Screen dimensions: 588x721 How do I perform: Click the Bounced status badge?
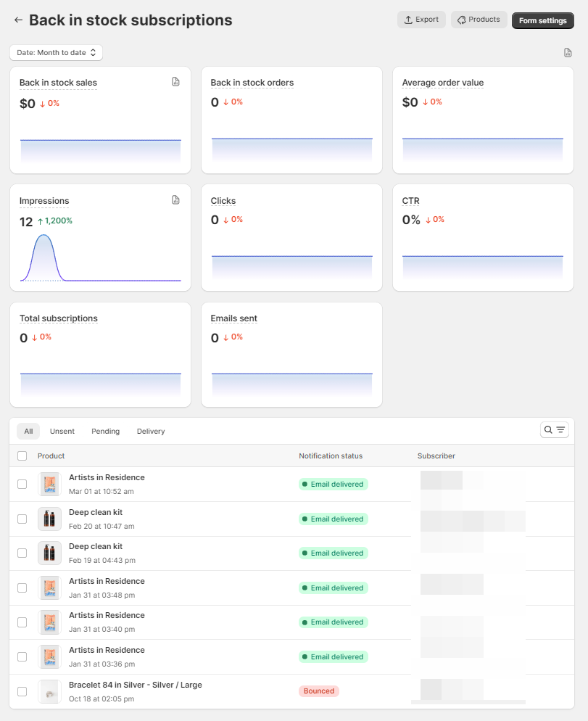coord(318,691)
